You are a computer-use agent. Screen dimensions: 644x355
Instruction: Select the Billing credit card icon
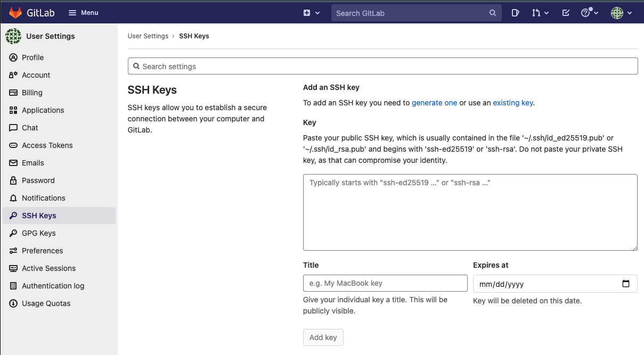tap(13, 93)
